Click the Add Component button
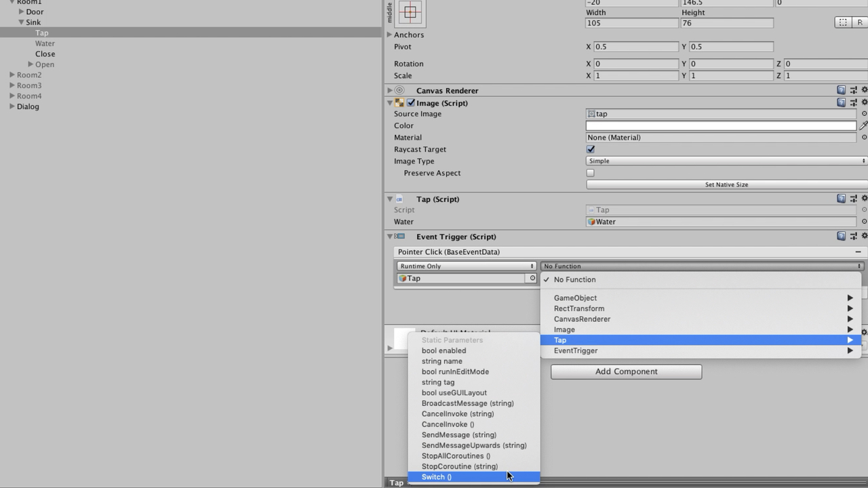Screen dimensions: 868x488 point(626,371)
